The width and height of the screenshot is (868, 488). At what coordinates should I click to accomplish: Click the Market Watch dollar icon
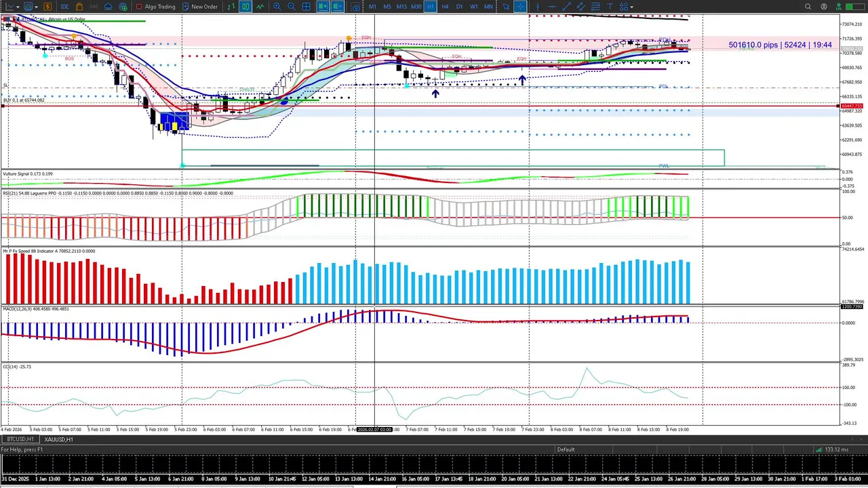click(x=47, y=7)
